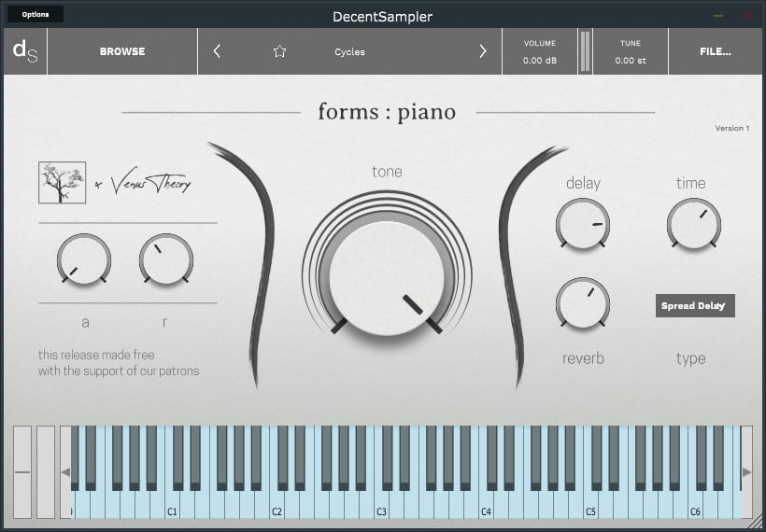Image resolution: width=766 pixels, height=532 pixels.
Task: Open the FILE... menu
Action: tap(715, 51)
